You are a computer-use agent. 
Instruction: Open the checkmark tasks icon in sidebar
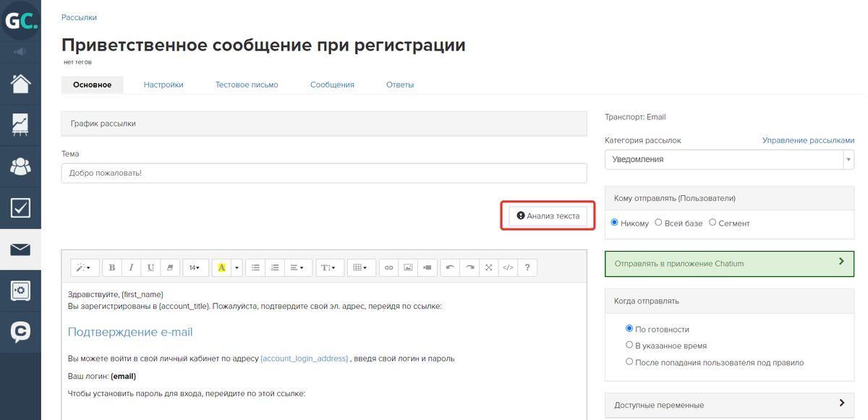20,208
